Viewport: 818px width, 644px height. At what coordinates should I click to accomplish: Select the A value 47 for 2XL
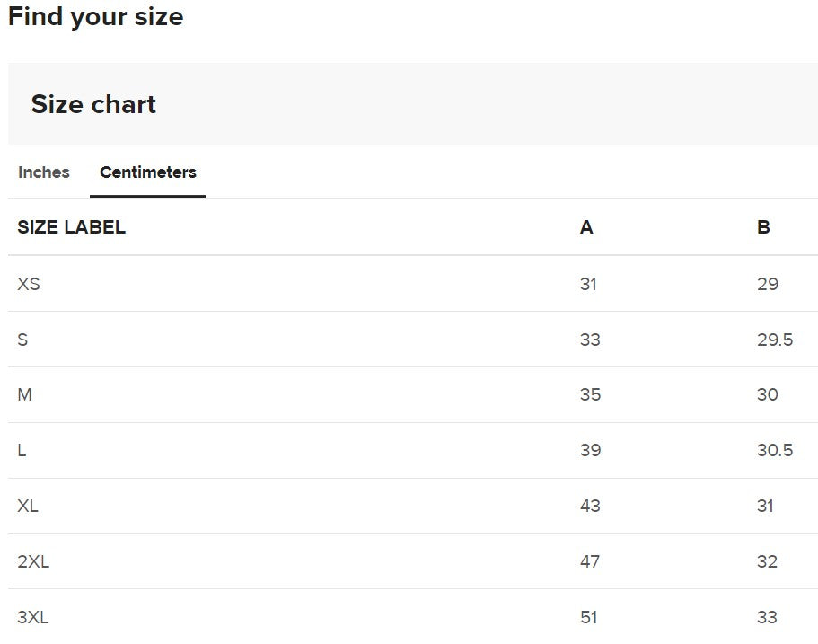point(590,561)
